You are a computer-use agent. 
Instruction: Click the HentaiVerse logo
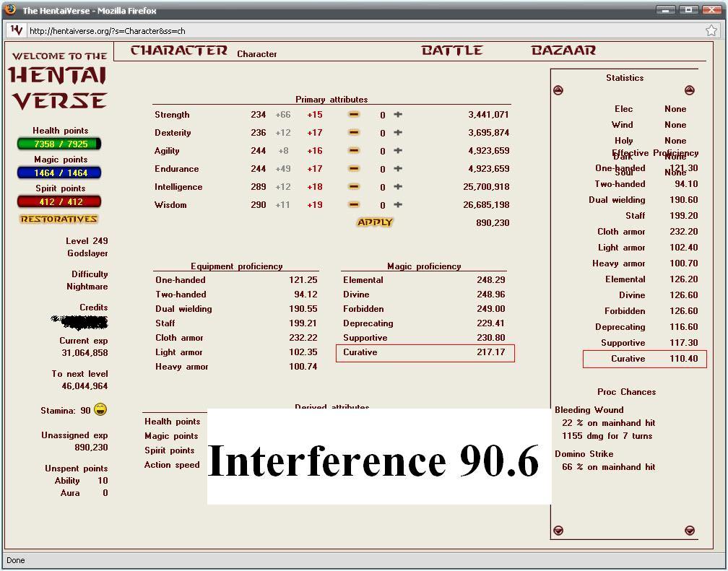(x=58, y=82)
